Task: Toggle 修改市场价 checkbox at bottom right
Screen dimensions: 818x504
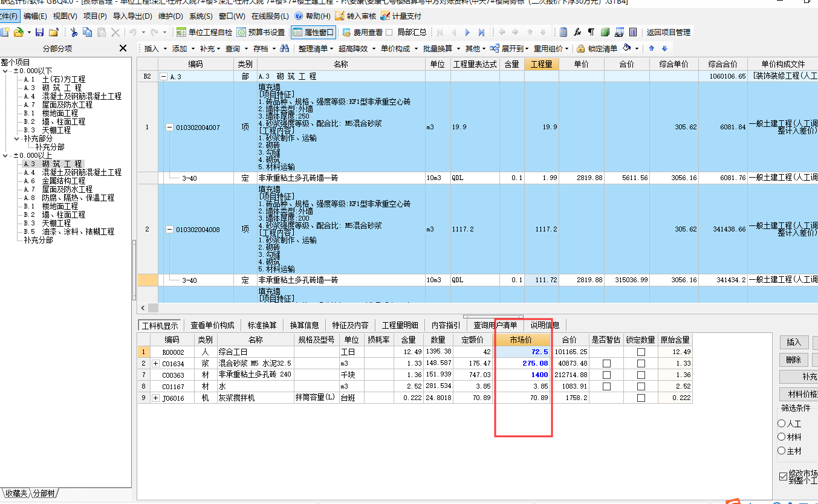Action: (783, 476)
